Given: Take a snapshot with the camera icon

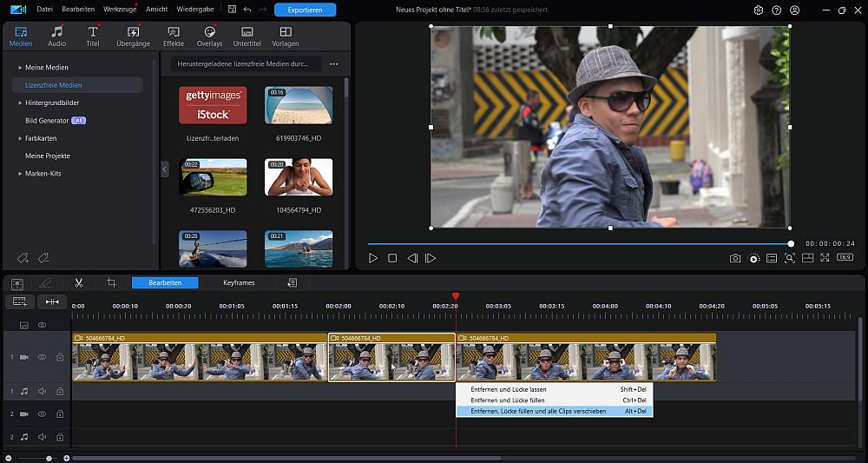Looking at the screenshot, I should (x=735, y=258).
